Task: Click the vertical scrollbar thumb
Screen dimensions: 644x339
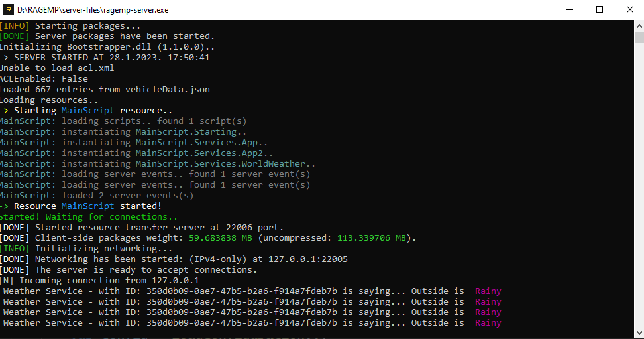Action: [639, 37]
